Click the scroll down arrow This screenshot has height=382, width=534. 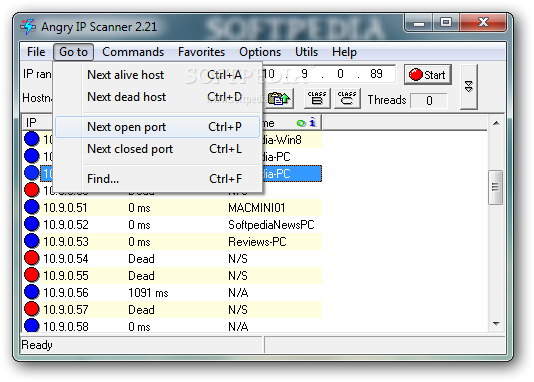(x=496, y=324)
